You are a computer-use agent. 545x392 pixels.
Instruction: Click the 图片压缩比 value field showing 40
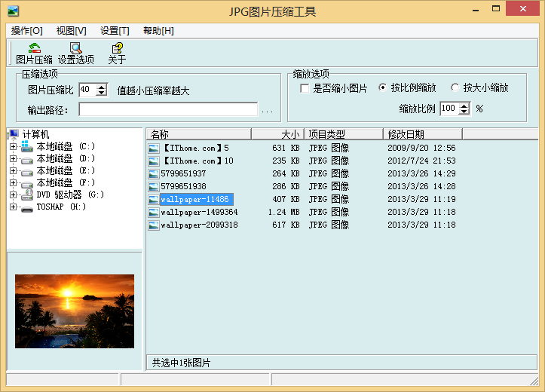88,90
